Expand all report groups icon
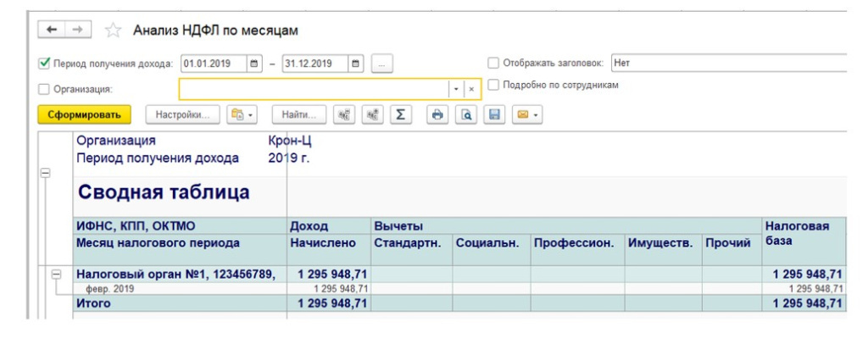Viewport: 868px width, 339px height. click(373, 114)
